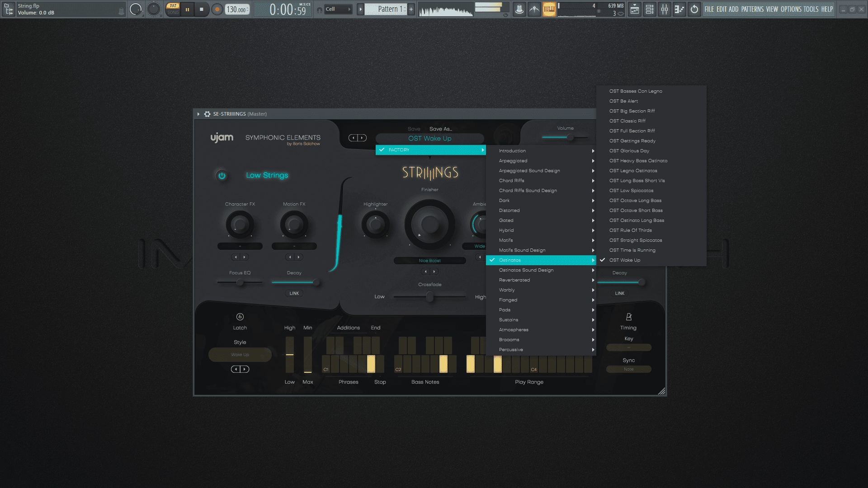Open the Mixer icon
This screenshot has width=868, height=488.
click(x=665, y=9)
